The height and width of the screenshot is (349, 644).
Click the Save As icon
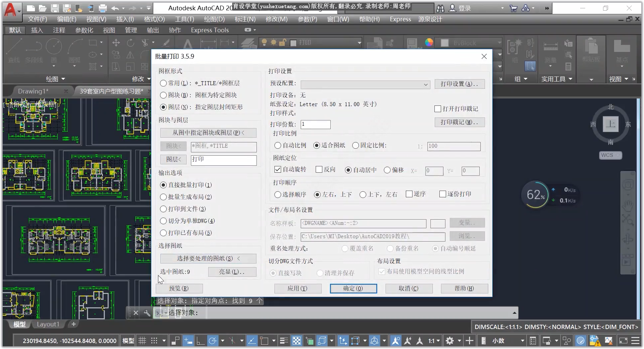pos(67,8)
